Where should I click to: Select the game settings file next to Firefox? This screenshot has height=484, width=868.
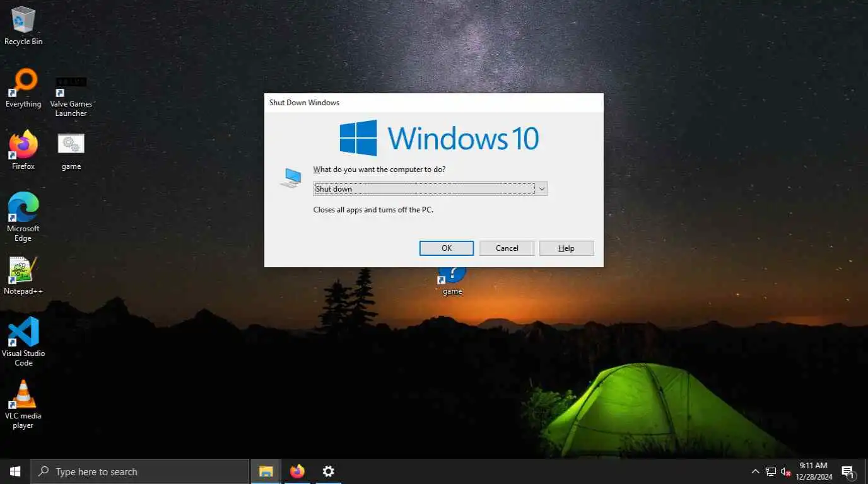coord(71,151)
